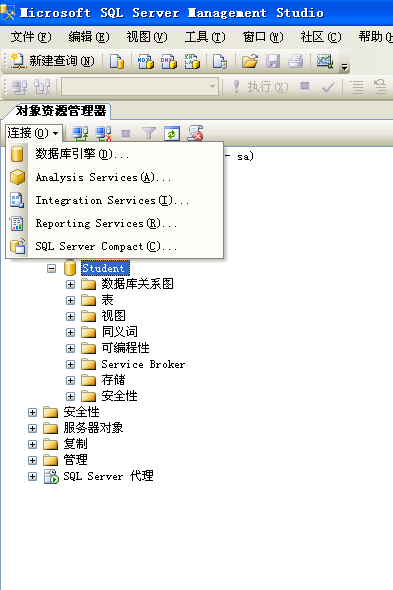Expand the Management (管理) node
393x590 pixels.
tap(32, 460)
